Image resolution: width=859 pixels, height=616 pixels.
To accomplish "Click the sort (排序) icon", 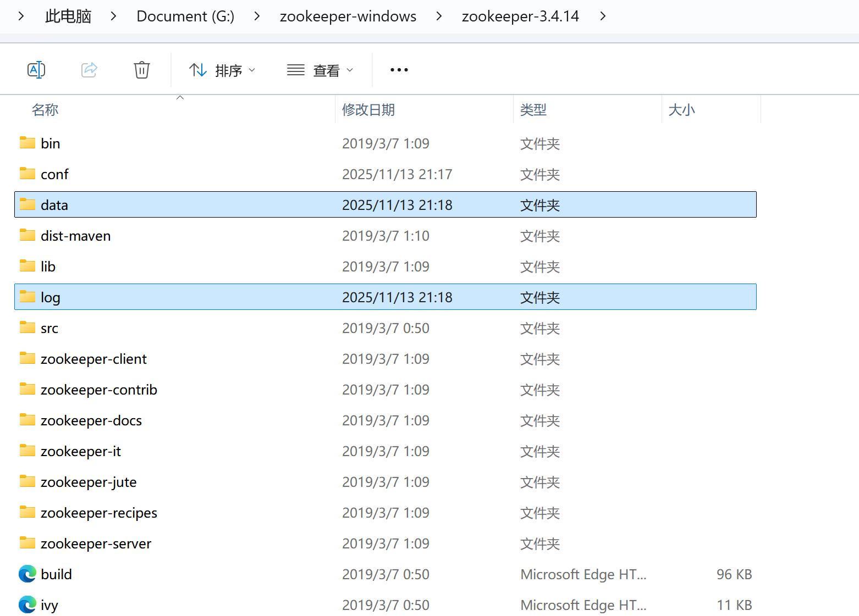I will point(197,70).
